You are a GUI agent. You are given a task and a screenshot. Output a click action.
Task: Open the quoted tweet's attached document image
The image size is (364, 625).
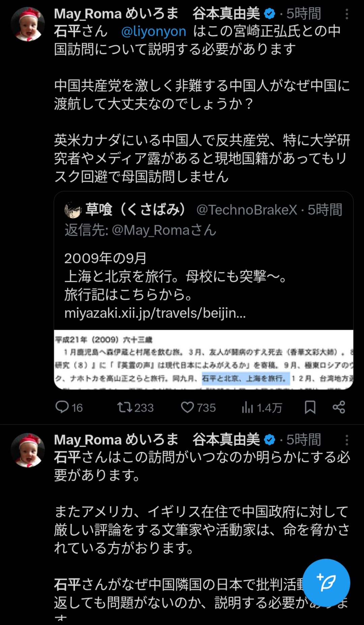tap(204, 360)
